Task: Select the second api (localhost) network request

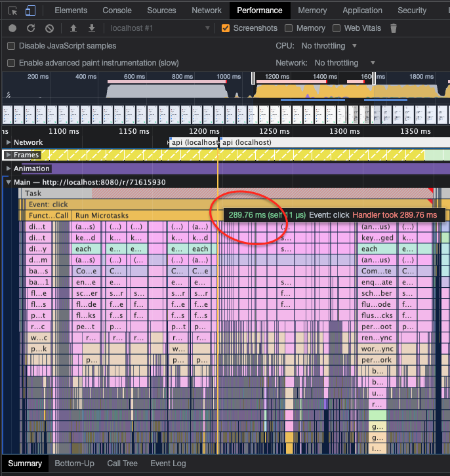Action: point(334,142)
